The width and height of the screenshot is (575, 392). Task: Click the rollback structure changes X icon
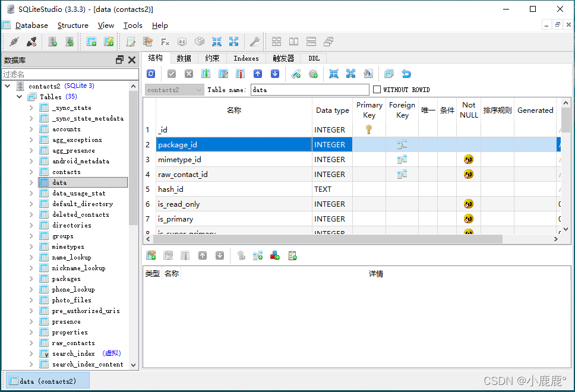[188, 74]
